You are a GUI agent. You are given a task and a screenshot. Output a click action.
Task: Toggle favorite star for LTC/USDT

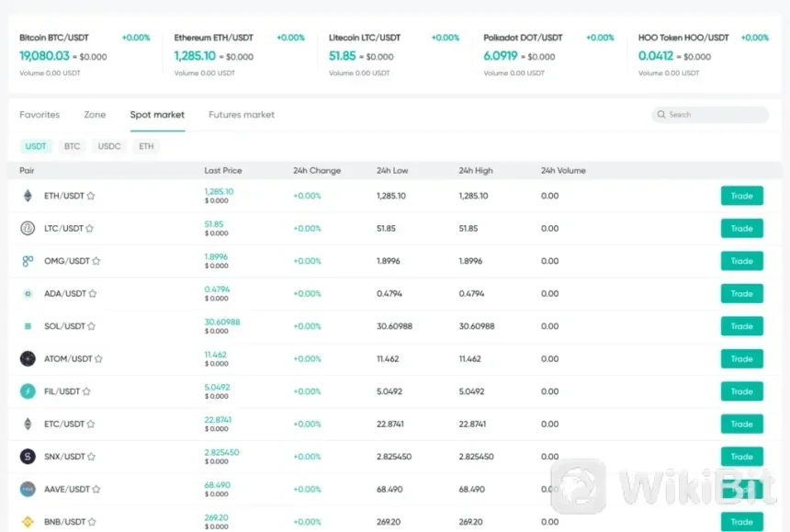[x=89, y=229]
